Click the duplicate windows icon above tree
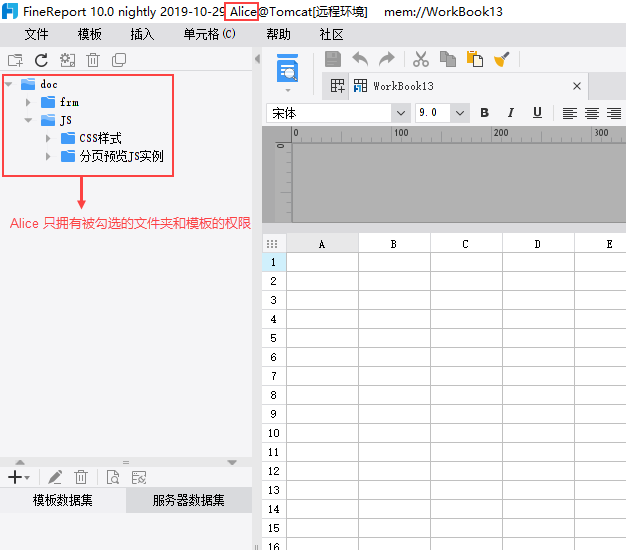 (x=119, y=60)
